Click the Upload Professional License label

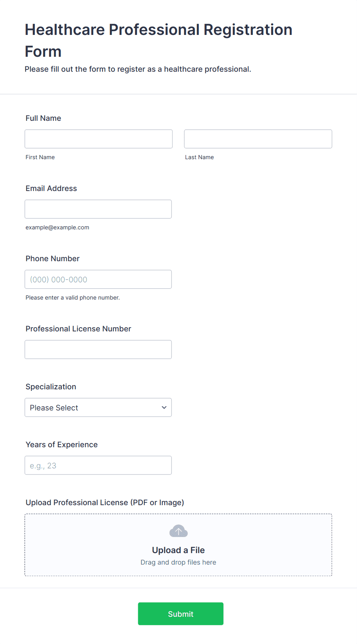pos(105,502)
